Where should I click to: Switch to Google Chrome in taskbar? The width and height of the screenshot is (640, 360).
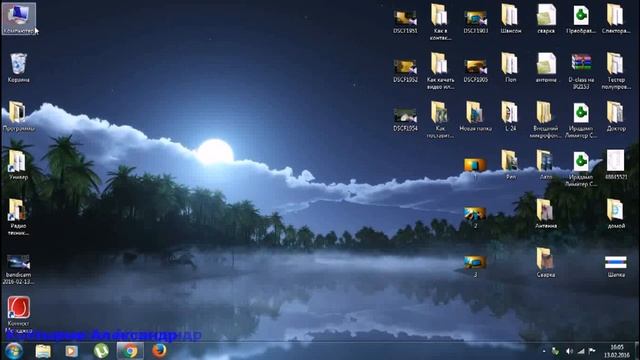pyautogui.click(x=130, y=351)
